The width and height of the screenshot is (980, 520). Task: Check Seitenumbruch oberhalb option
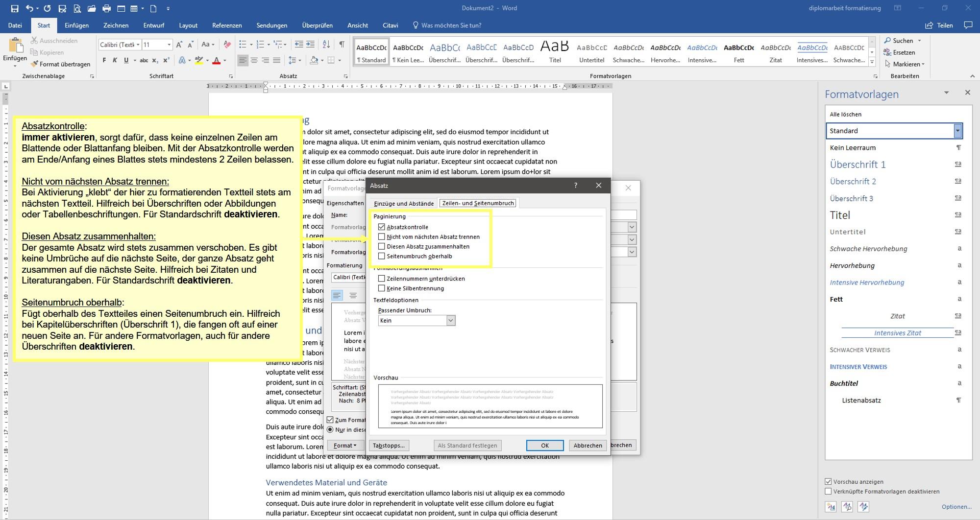pyautogui.click(x=382, y=256)
